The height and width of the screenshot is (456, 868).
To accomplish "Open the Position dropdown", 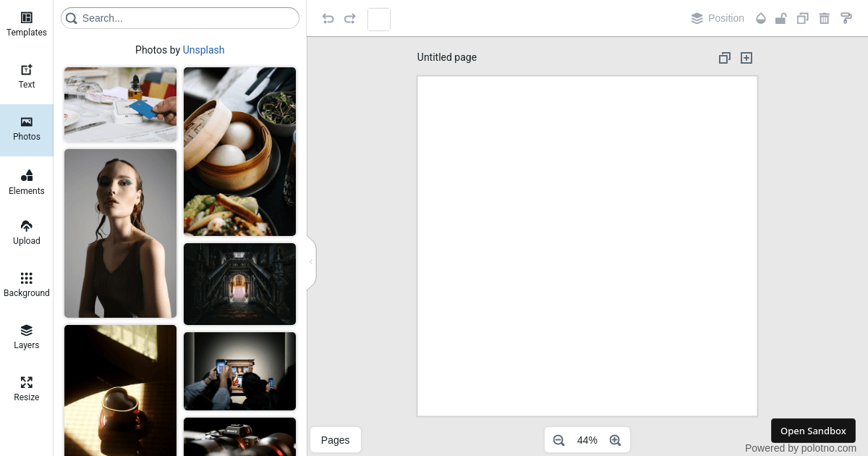I will [718, 19].
